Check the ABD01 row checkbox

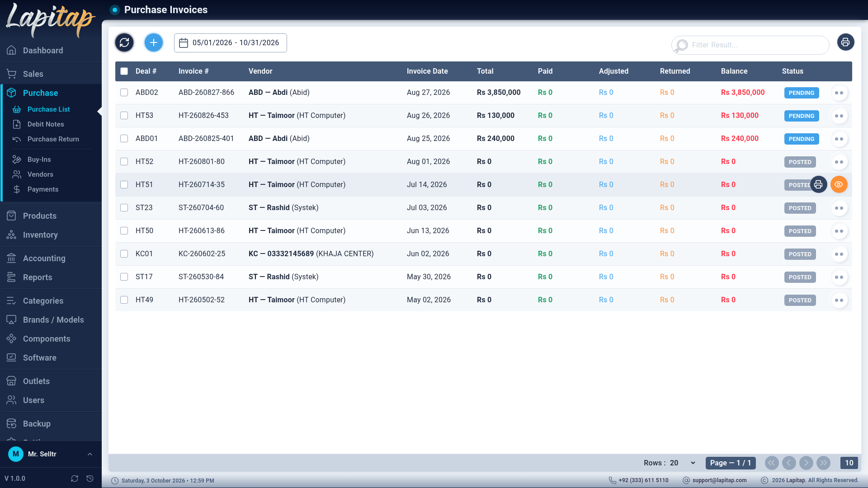click(x=124, y=139)
